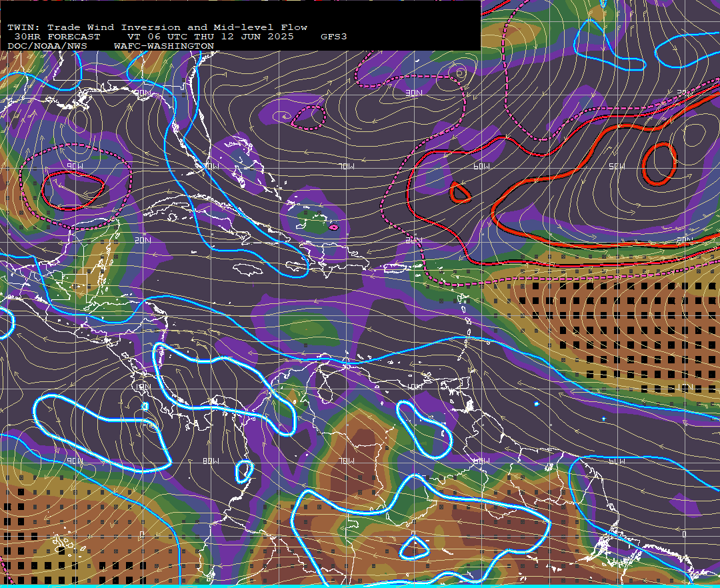Screen dimensions: 720x588
Task: Click the 70W label north of Hispaniola
Action: coord(347,166)
